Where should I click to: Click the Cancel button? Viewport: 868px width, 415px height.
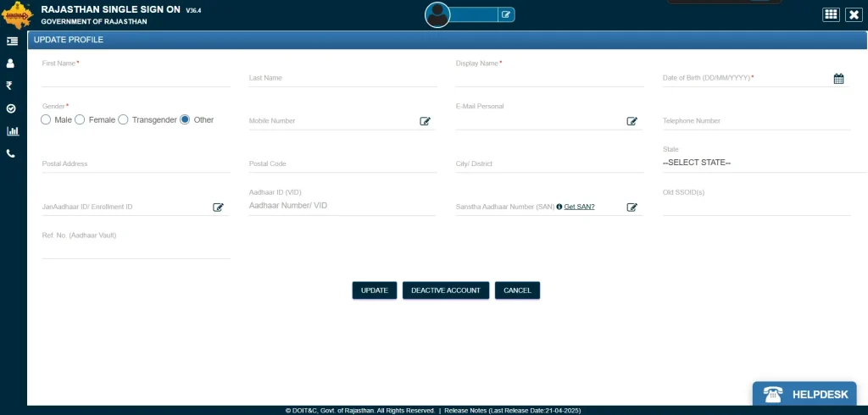tap(518, 290)
